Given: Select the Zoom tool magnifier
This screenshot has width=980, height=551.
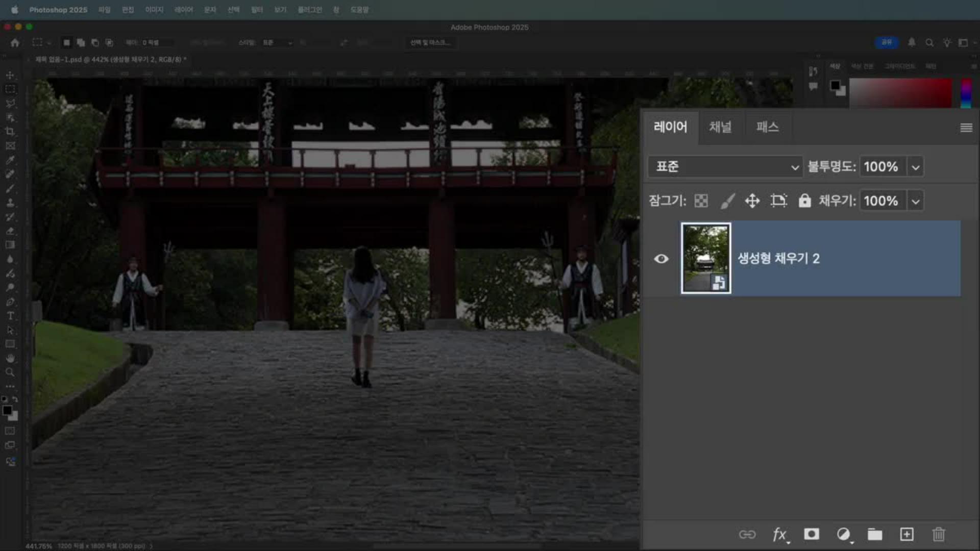Looking at the screenshot, I should pos(10,372).
